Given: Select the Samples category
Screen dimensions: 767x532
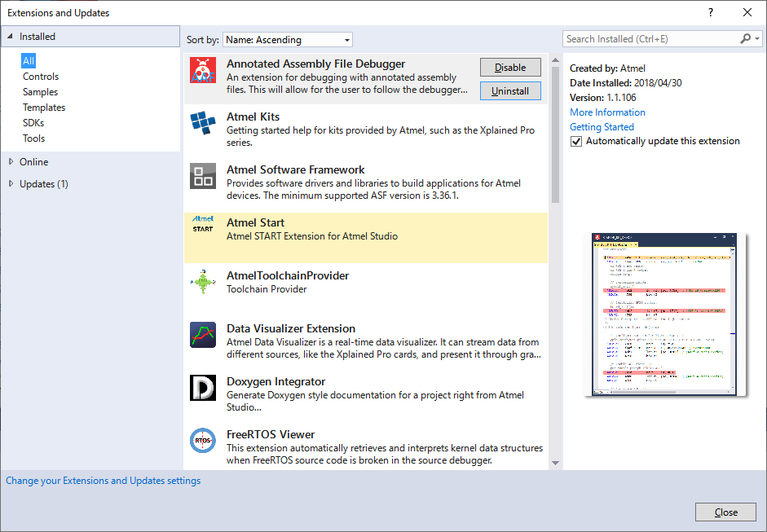Looking at the screenshot, I should (40, 92).
